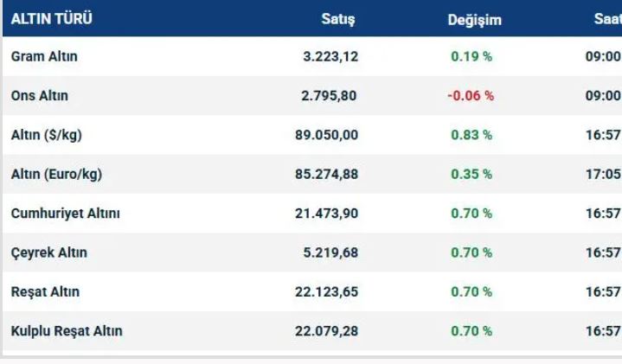This screenshot has height=364, width=622.
Task: Open the Cumhuriyet Altını link
Action: click(x=66, y=214)
